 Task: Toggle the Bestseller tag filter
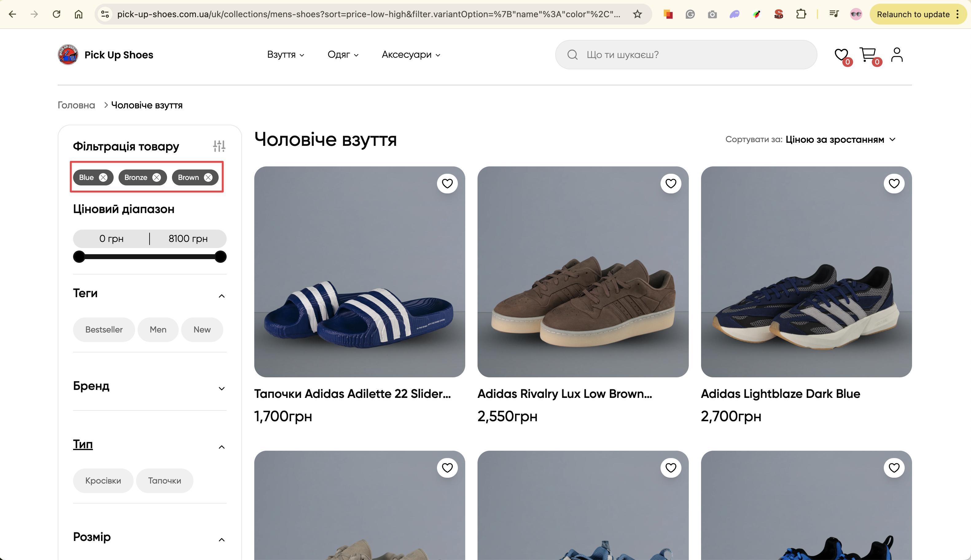104,330
